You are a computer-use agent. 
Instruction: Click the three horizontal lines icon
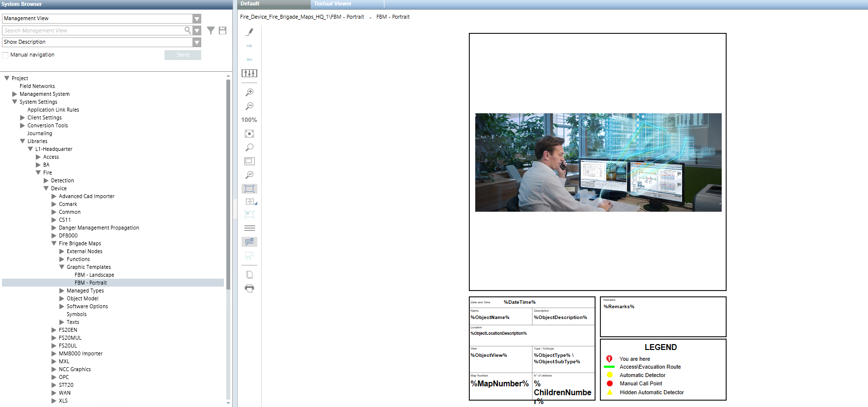click(x=249, y=228)
